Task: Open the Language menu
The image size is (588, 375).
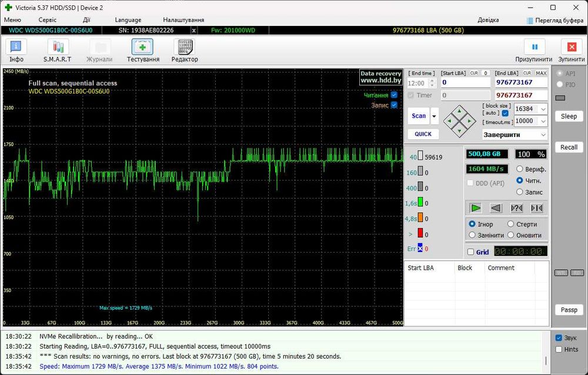Action: tap(128, 20)
